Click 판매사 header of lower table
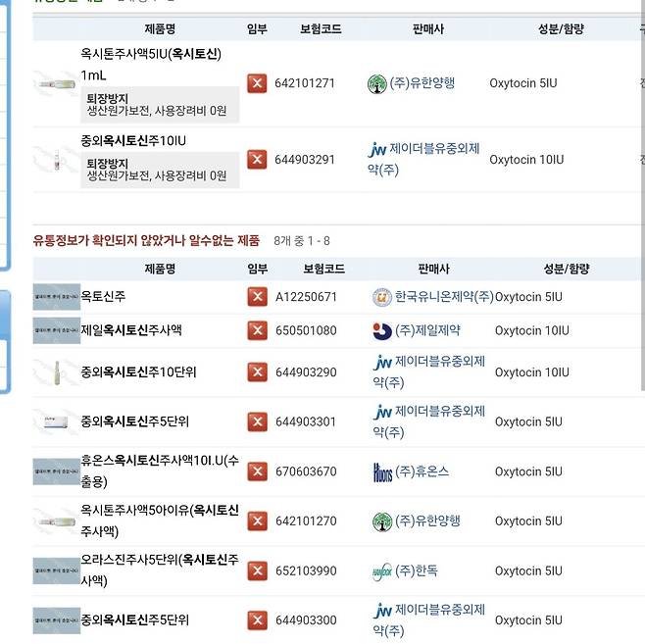This screenshot has width=645, height=644. pos(433,269)
